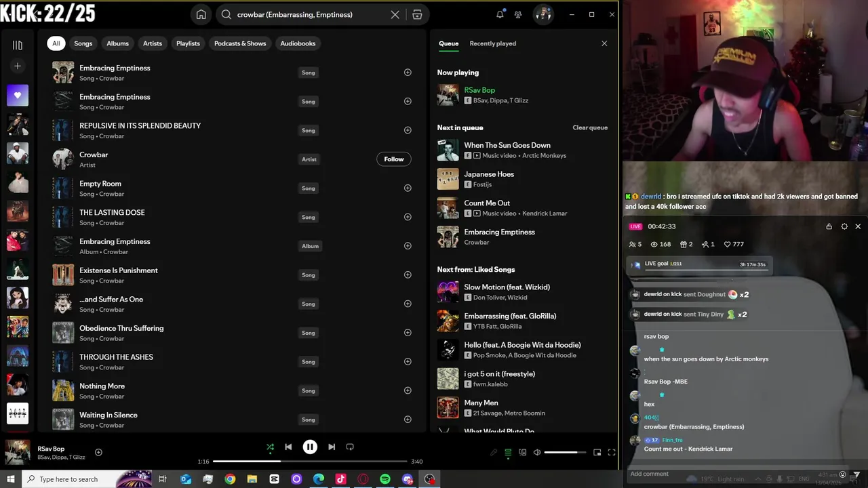Screen dimensions: 868x488
Task: Click the Clear queue button
Action: [x=590, y=127]
